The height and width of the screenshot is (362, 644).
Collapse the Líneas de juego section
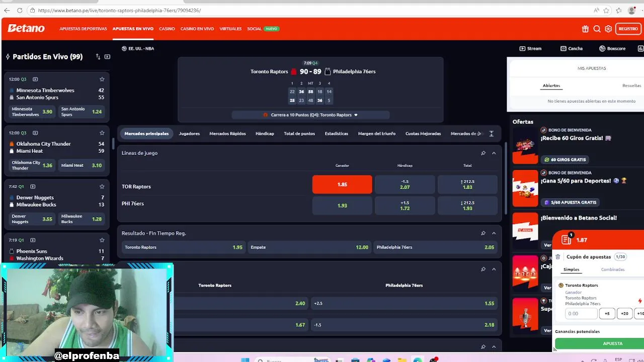coord(494,153)
